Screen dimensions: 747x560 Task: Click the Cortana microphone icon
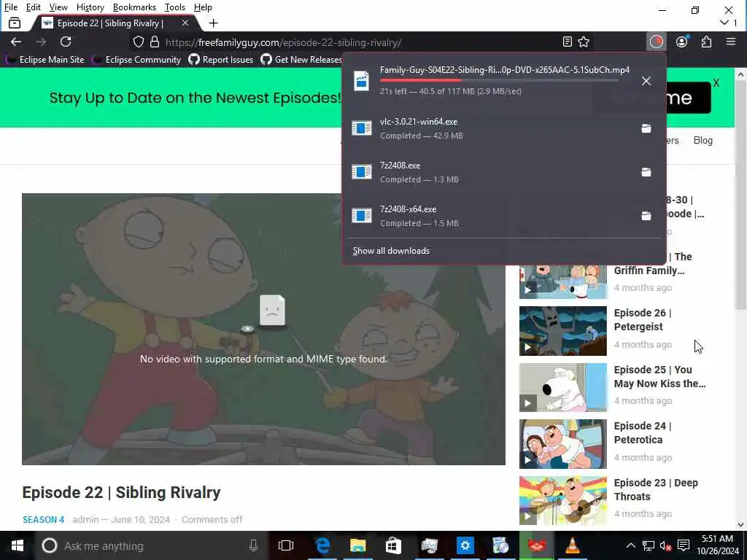pos(253,545)
